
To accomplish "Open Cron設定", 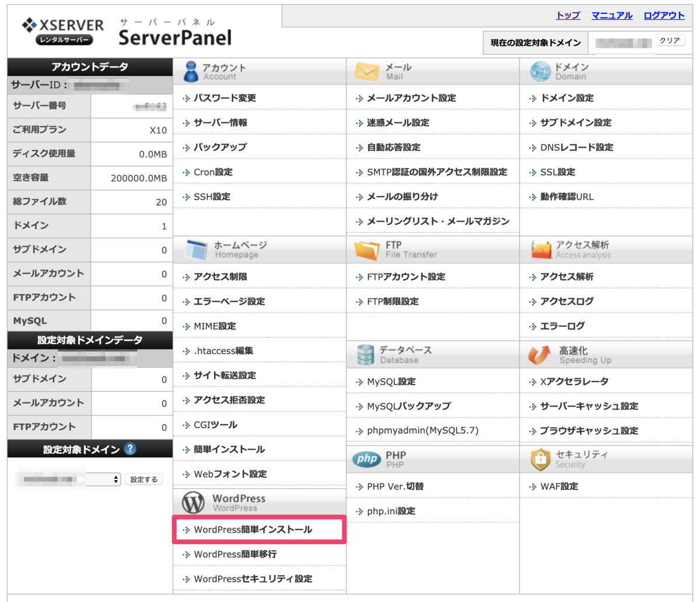I will (x=213, y=172).
